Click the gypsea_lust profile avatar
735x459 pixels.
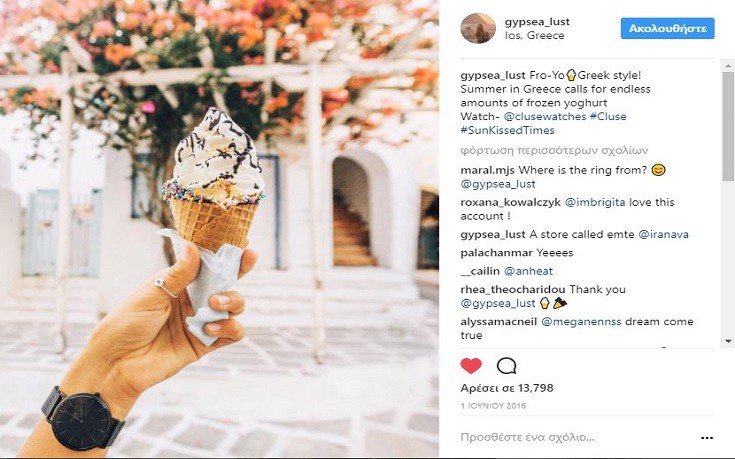[x=478, y=28]
